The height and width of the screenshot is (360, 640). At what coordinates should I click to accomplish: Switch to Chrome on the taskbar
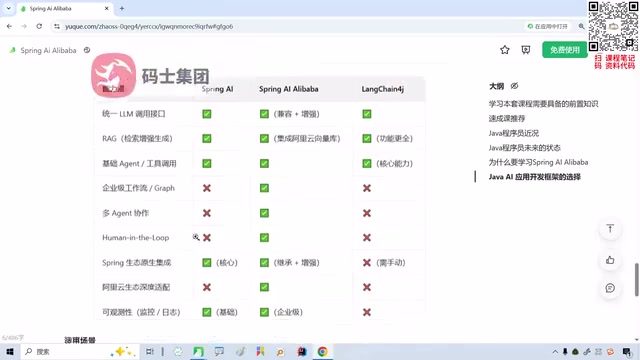(x=322, y=351)
